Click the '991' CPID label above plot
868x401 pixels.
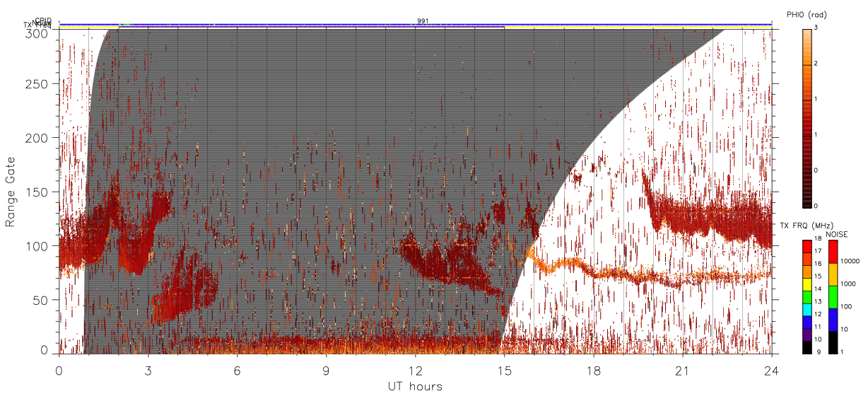pos(423,21)
